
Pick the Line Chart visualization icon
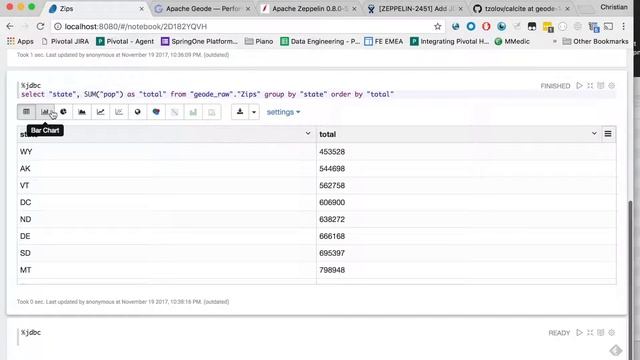[100, 112]
